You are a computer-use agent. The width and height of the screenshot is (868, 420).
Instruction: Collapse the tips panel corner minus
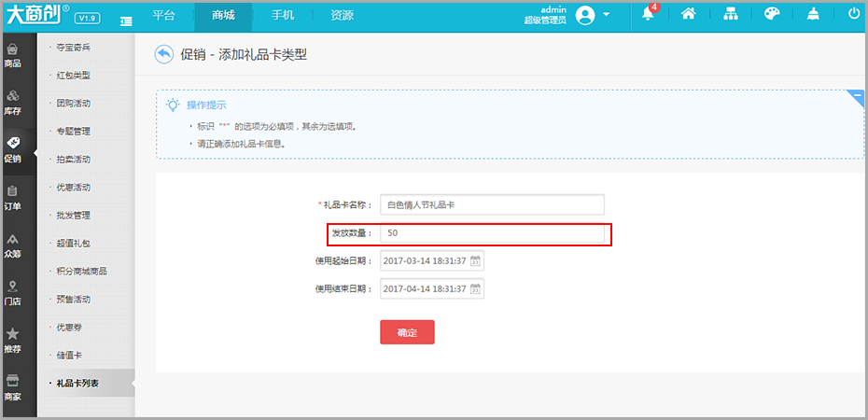(x=857, y=96)
